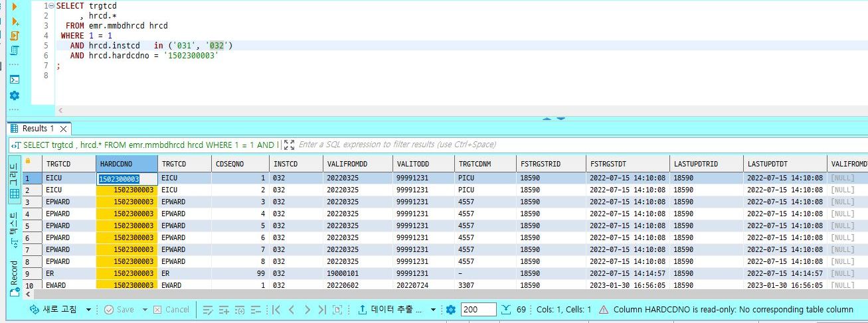Click the add new row icon
The image size is (868, 323).
point(224,310)
